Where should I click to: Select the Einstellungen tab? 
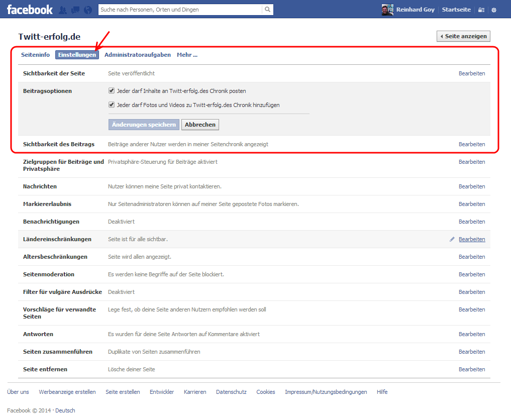[77, 55]
